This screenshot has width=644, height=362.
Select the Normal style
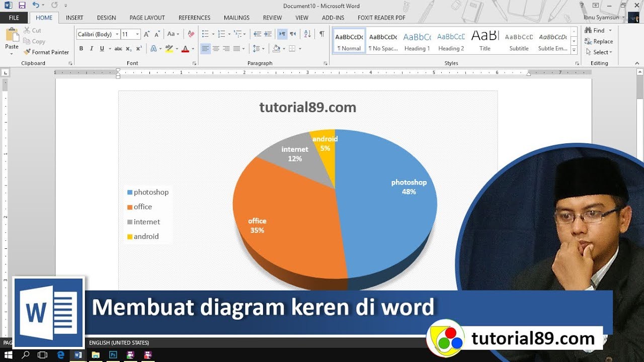pos(349,41)
